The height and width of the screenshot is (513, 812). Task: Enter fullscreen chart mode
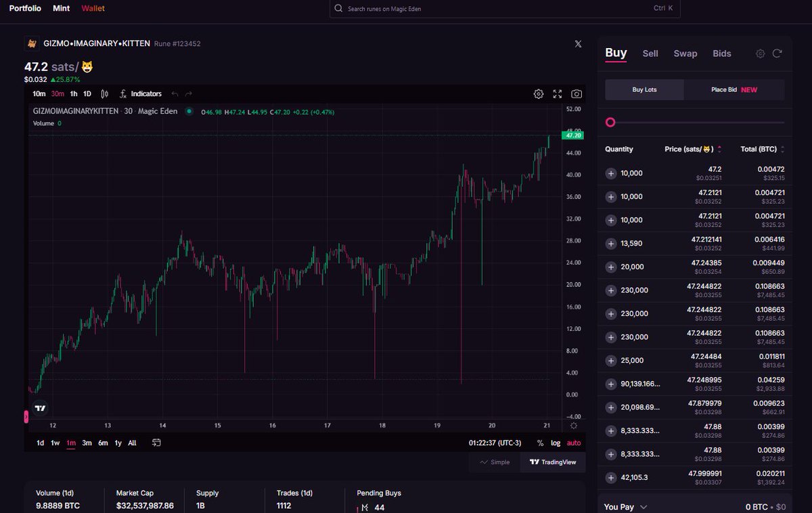pos(558,94)
